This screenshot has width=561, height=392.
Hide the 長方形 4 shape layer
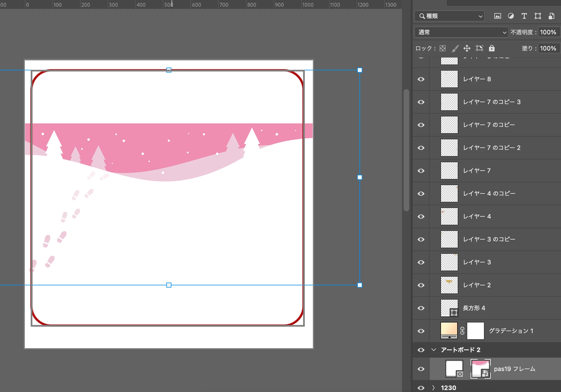click(421, 308)
